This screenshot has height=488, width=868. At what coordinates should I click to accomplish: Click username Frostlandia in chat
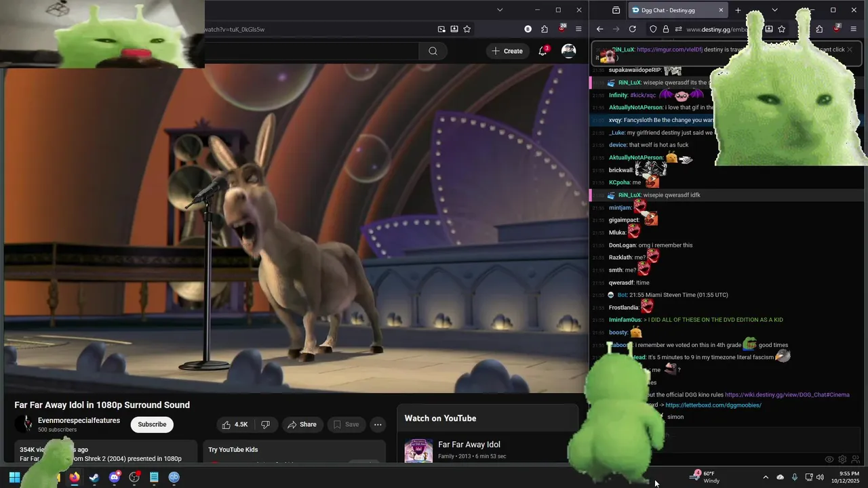click(x=625, y=308)
